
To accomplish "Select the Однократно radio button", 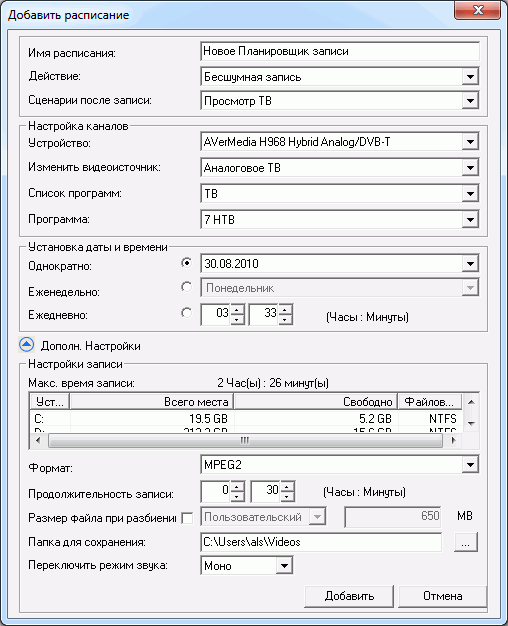I will point(187,263).
